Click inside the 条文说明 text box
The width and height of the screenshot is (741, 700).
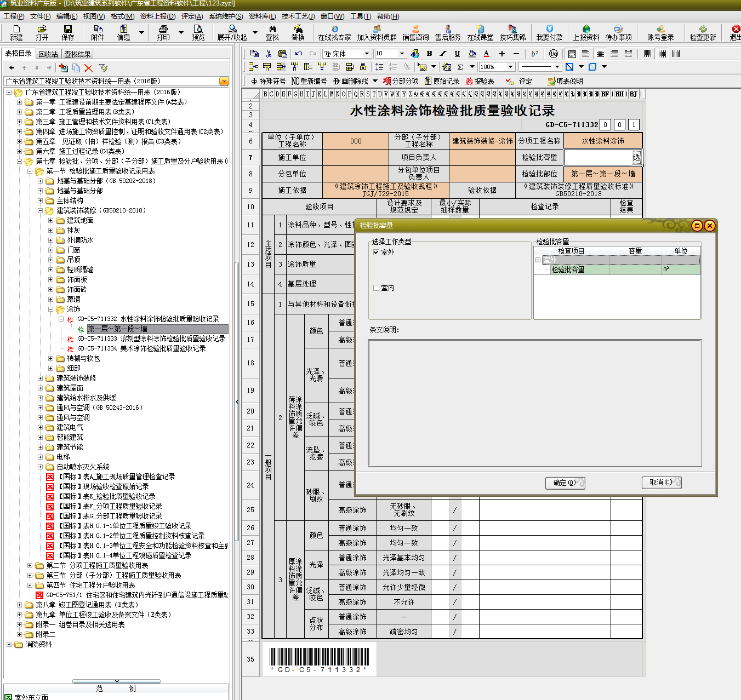tap(535, 403)
